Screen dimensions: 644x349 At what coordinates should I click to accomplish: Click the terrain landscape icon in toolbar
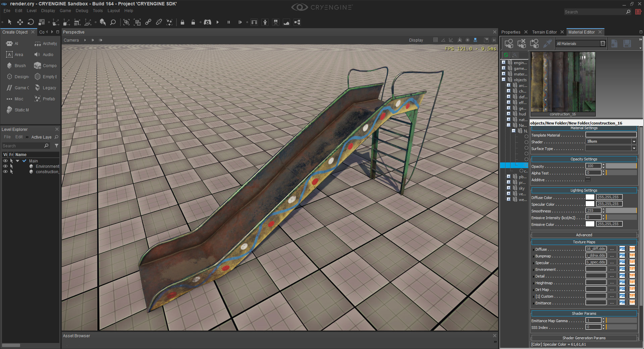286,22
